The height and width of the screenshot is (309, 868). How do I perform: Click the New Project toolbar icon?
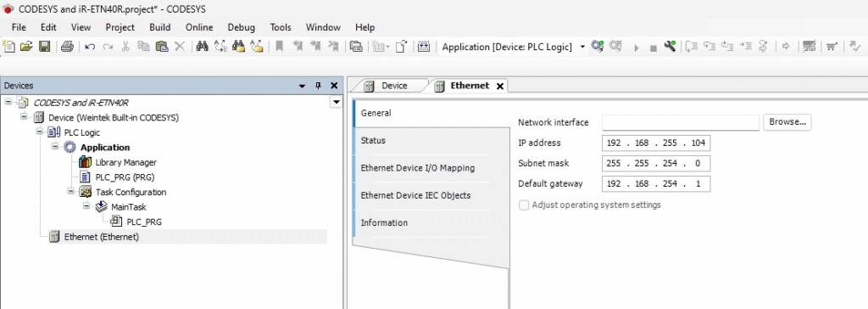pyautogui.click(x=8, y=48)
